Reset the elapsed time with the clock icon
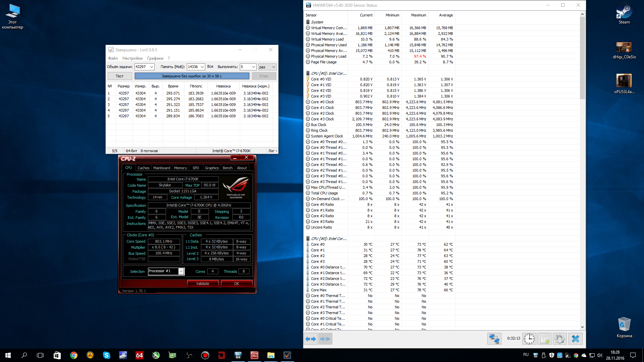The width and height of the screenshot is (644, 362). 529,339
